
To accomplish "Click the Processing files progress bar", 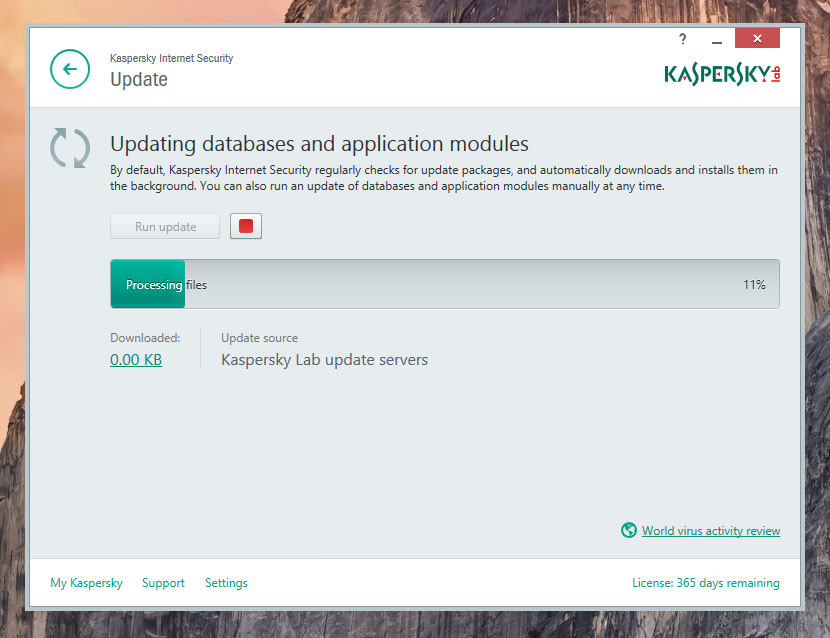I will 445,284.
